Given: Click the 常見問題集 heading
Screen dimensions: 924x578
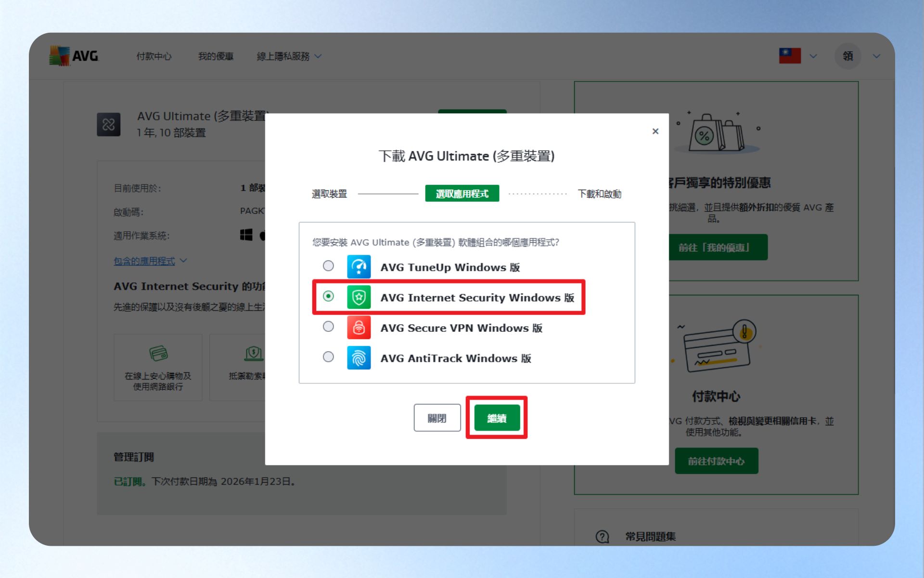Looking at the screenshot, I should pyautogui.click(x=651, y=537).
